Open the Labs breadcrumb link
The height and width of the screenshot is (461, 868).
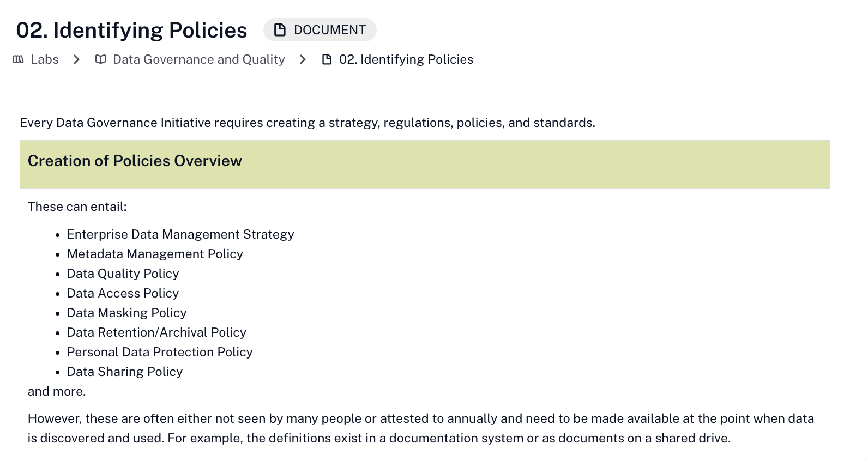[44, 59]
